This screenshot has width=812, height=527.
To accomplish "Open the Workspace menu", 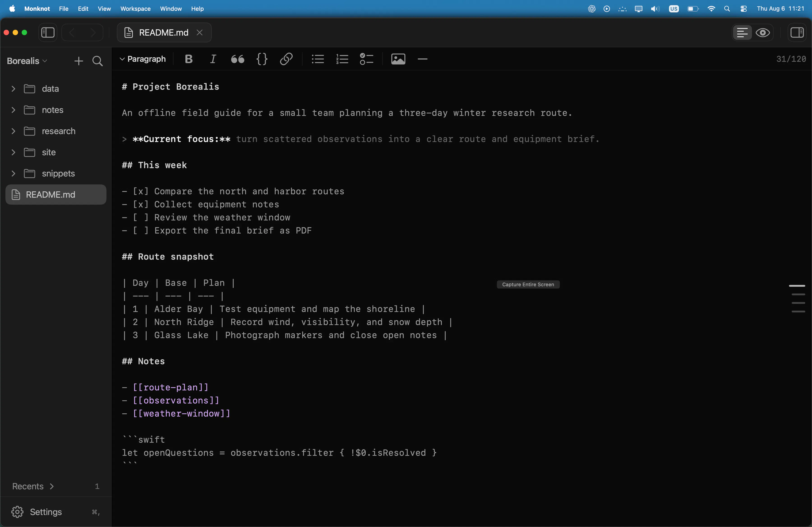I will click(136, 9).
